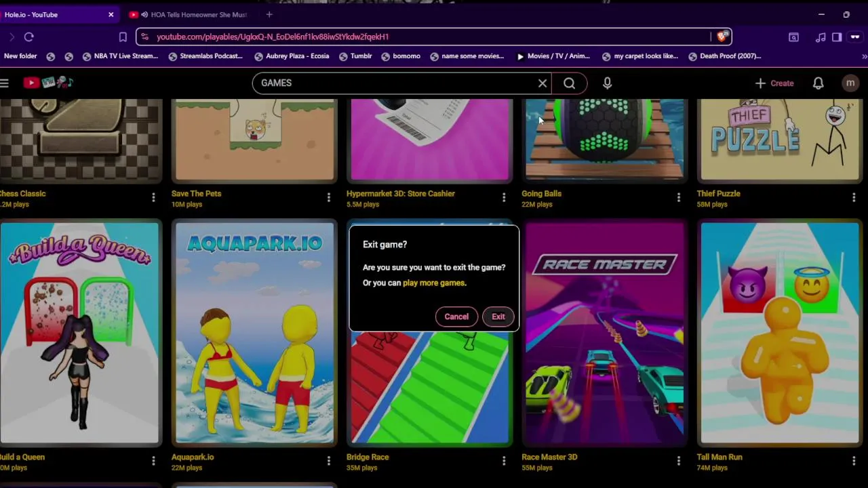Clear the GAMES search text

(542, 83)
